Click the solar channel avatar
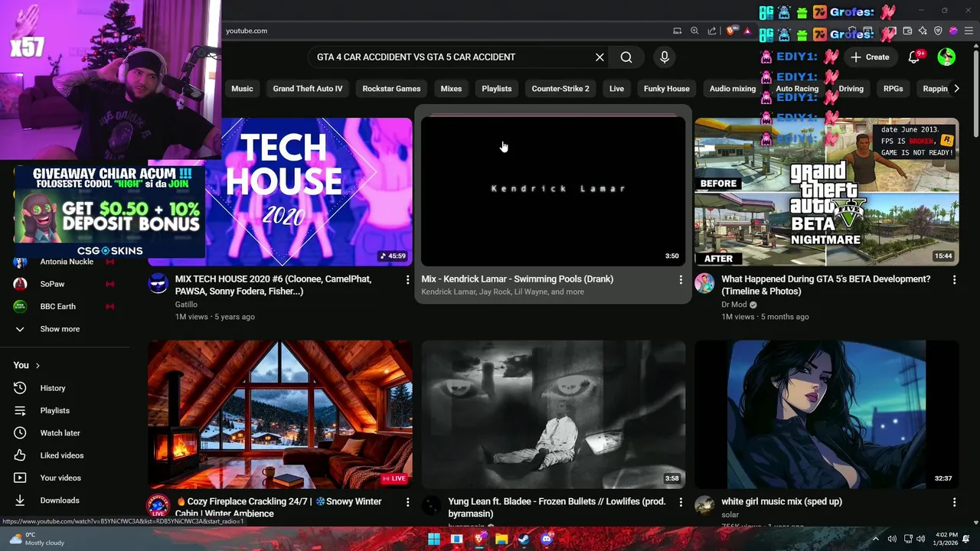The width and height of the screenshot is (980, 551). click(x=704, y=506)
